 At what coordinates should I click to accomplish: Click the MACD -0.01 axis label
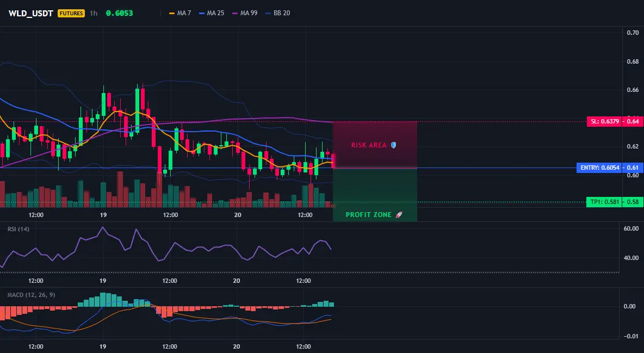tap(630, 336)
